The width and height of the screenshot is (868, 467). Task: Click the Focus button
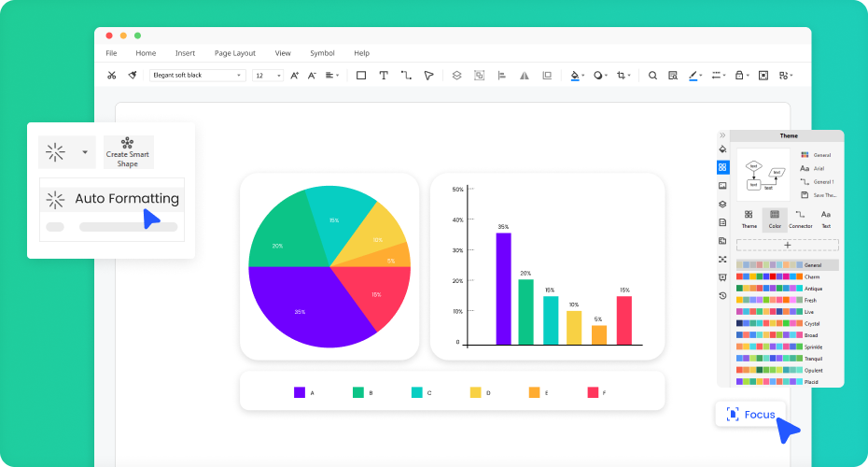click(x=750, y=414)
